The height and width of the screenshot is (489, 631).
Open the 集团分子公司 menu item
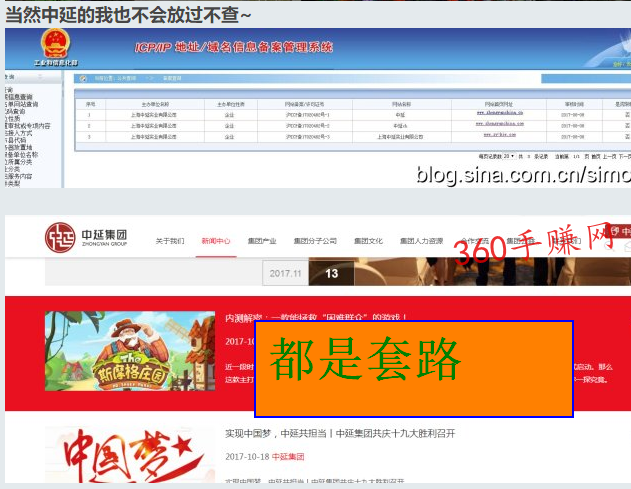(x=315, y=241)
